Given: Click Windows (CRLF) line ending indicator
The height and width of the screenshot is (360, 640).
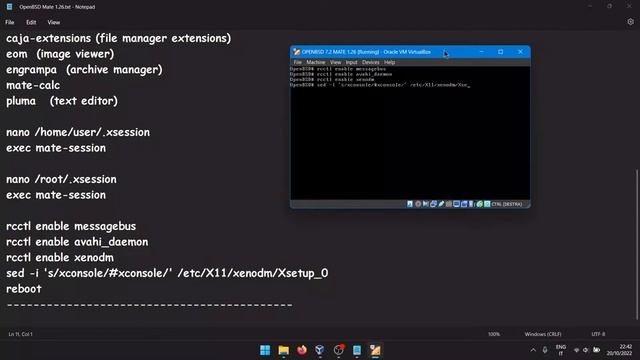Looking at the screenshot, I should tap(543, 334).
